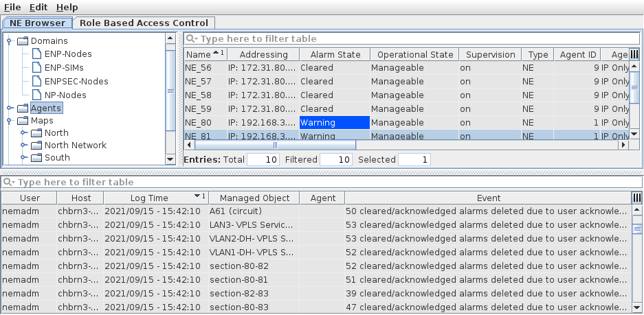Viewport: 644px width, 315px height.
Task: Open column chooser icon in NE table
Action: tap(634, 54)
